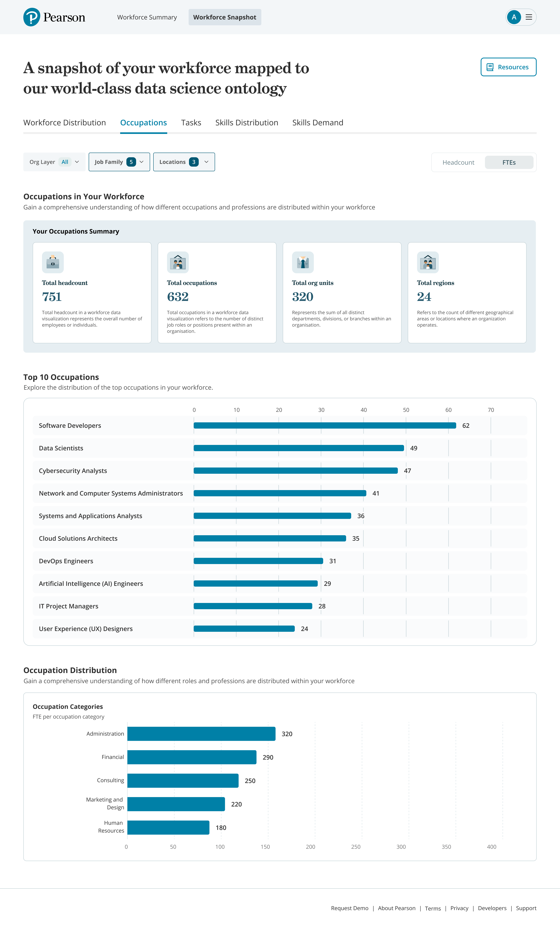
Task: Open the Locations filter dropdown
Action: [184, 162]
